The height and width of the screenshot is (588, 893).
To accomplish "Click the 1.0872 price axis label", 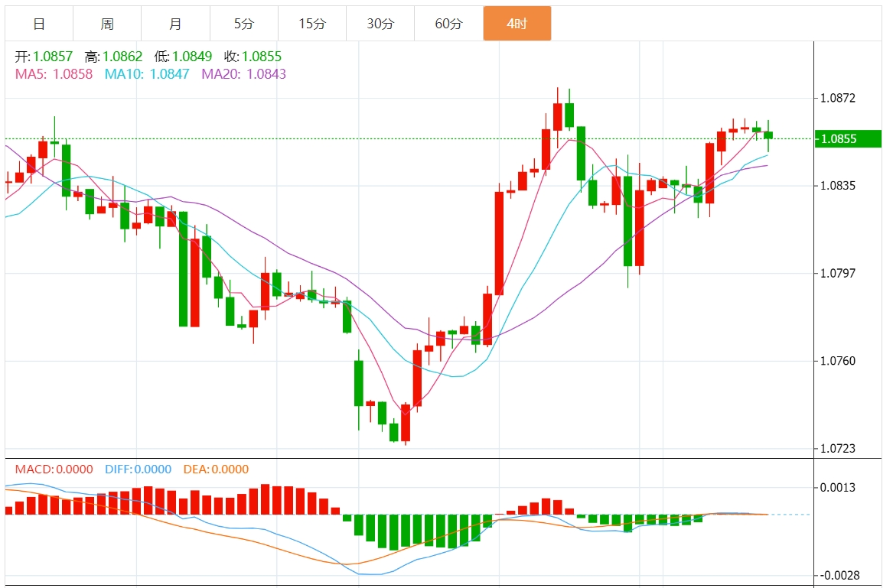I will click(x=838, y=99).
